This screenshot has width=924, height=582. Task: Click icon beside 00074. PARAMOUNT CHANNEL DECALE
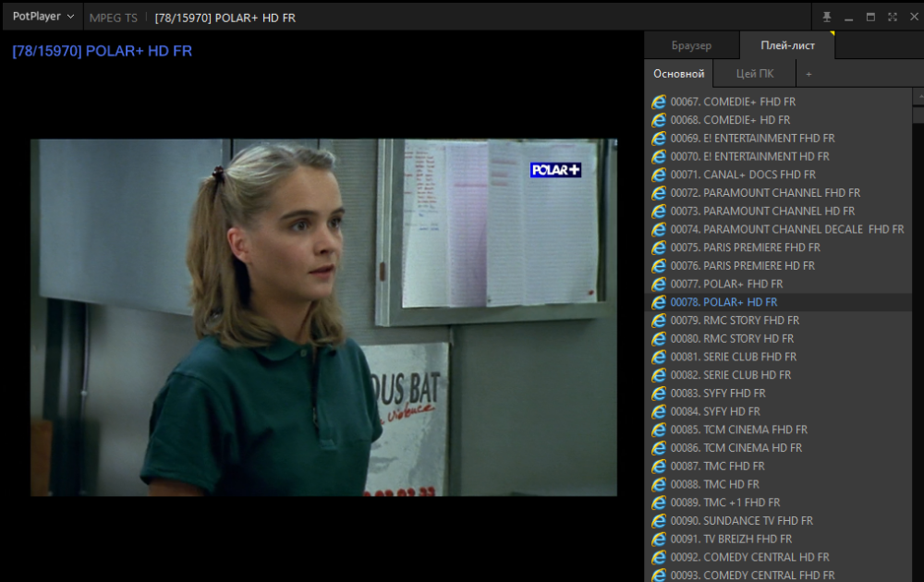pos(658,230)
